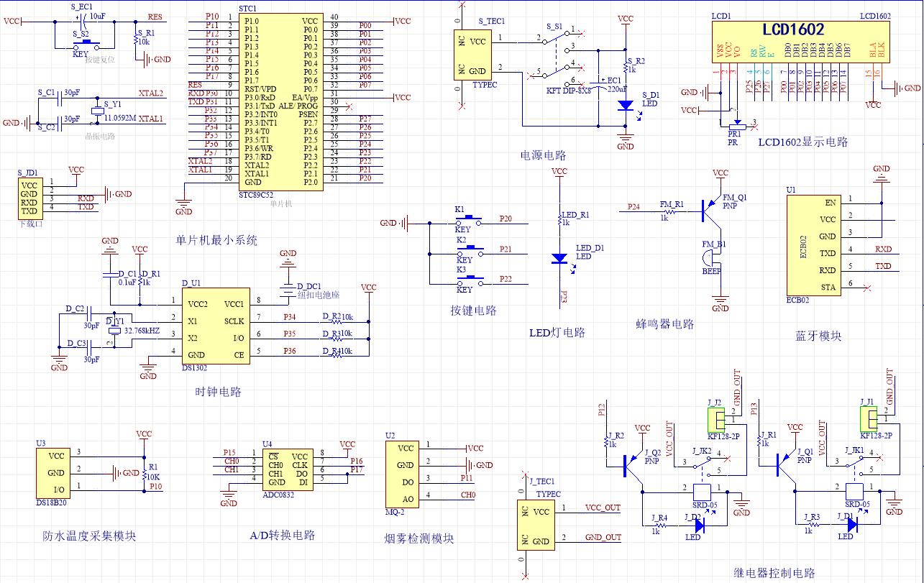Select the STC89C52 microcontroller chip
Image resolution: width=924 pixels, height=583 pixels.
[x=280, y=102]
